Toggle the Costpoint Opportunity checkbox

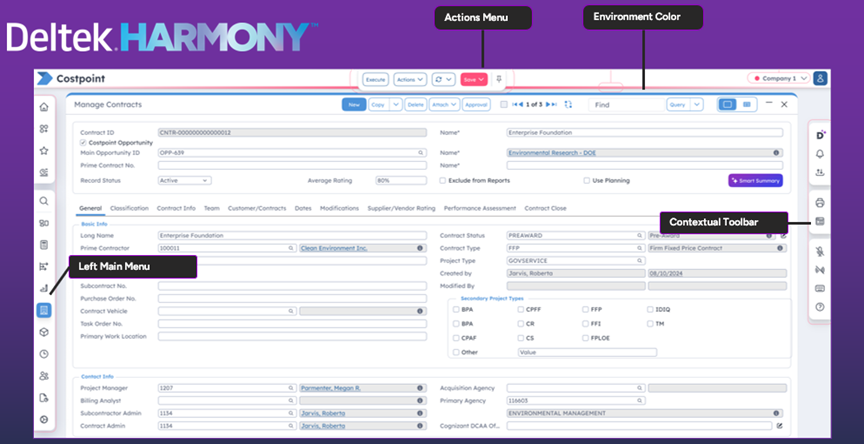pyautogui.click(x=82, y=142)
